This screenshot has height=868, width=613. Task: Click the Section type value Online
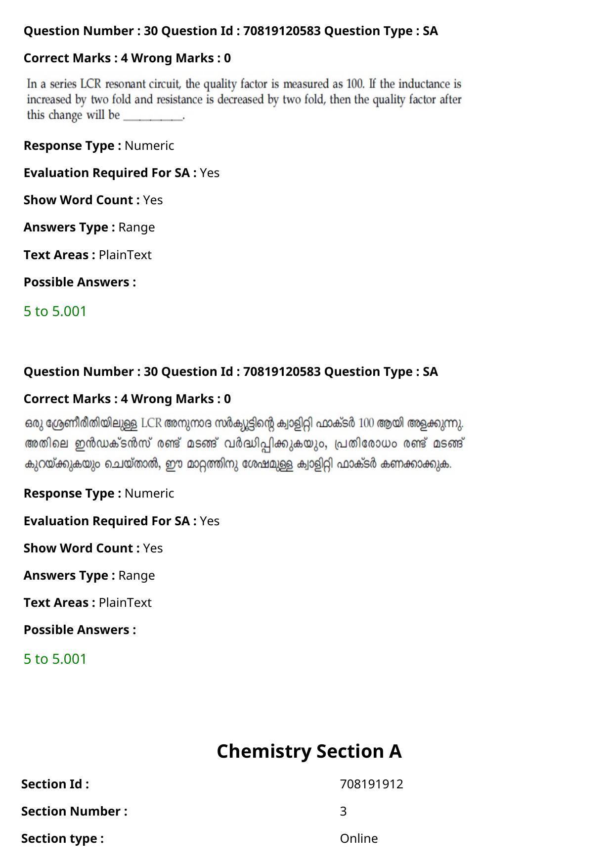point(359,838)
